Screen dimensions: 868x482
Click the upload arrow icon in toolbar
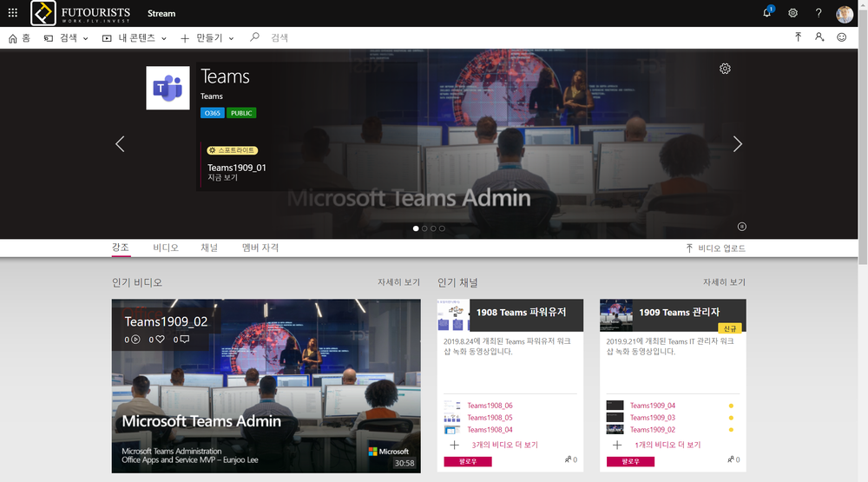point(799,37)
